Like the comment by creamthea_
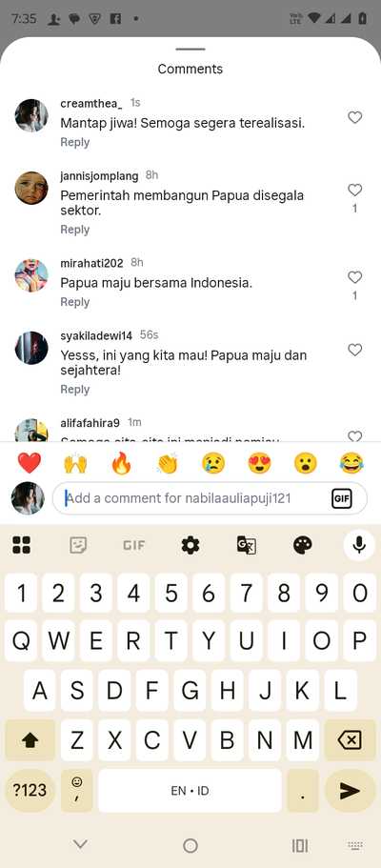Screen dimensions: 381x868 click(x=354, y=117)
